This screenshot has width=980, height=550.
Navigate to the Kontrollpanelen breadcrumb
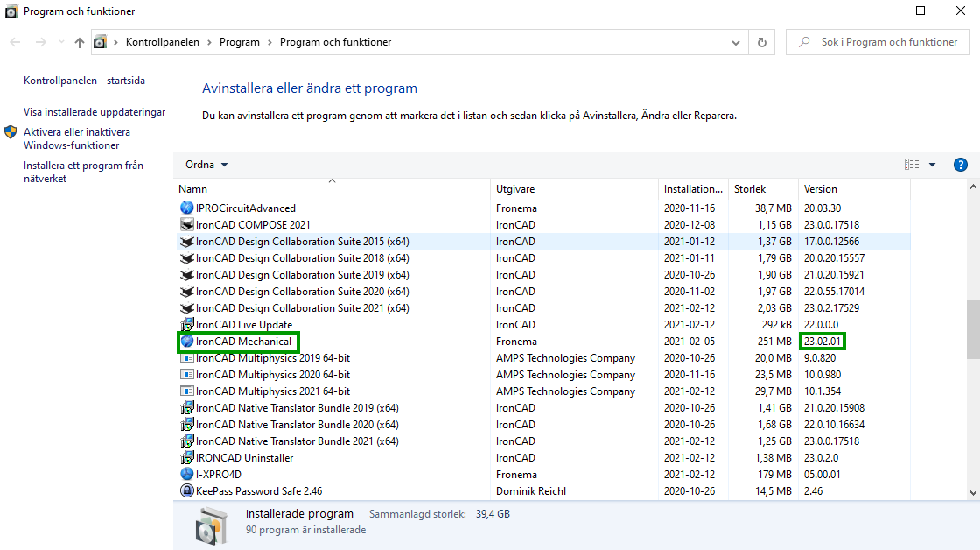pos(163,42)
